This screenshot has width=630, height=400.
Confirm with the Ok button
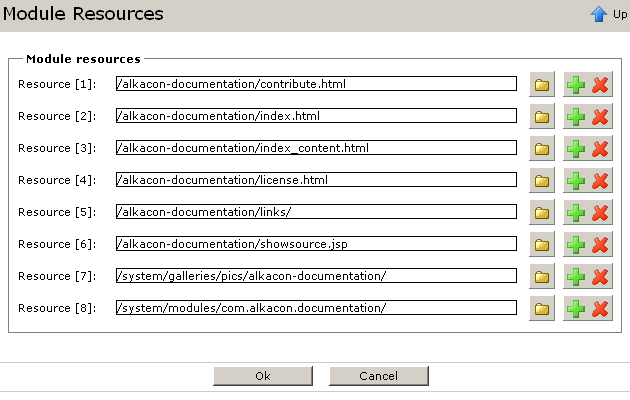263,376
